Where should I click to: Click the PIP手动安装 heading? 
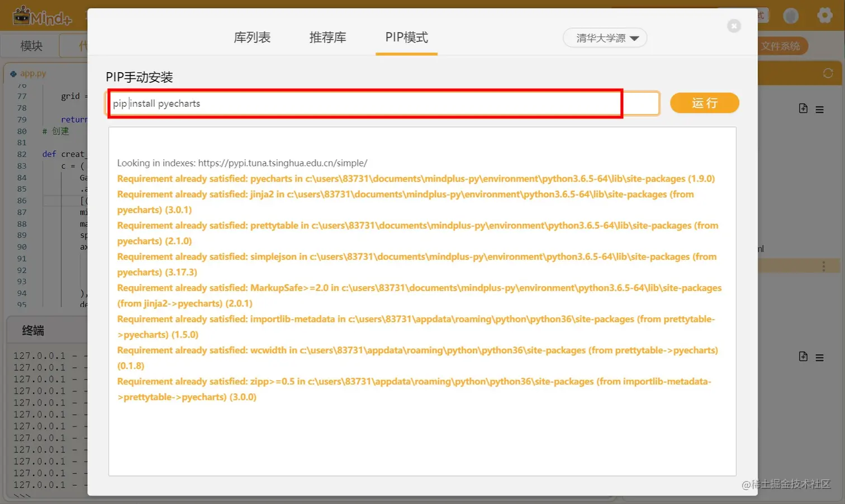[x=139, y=77]
